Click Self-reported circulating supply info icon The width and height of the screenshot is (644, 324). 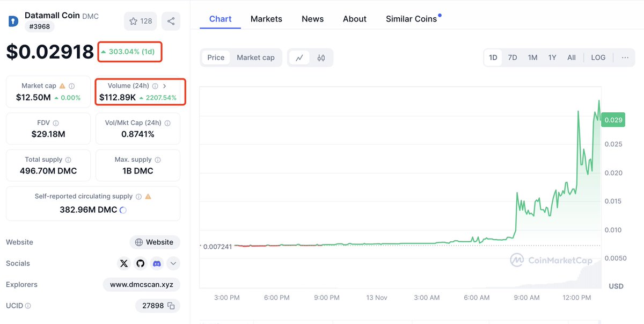(138, 197)
